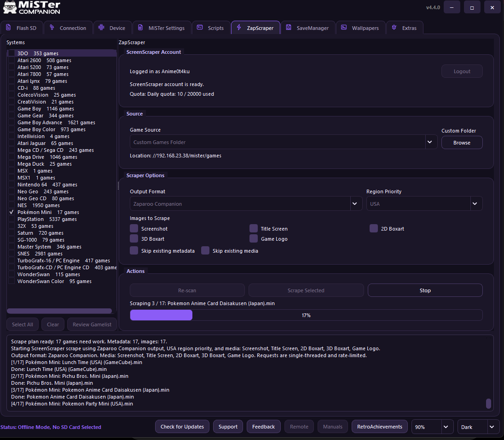The width and height of the screenshot is (504, 440).
Task: Open the Extras tab
Action: pyautogui.click(x=405, y=28)
